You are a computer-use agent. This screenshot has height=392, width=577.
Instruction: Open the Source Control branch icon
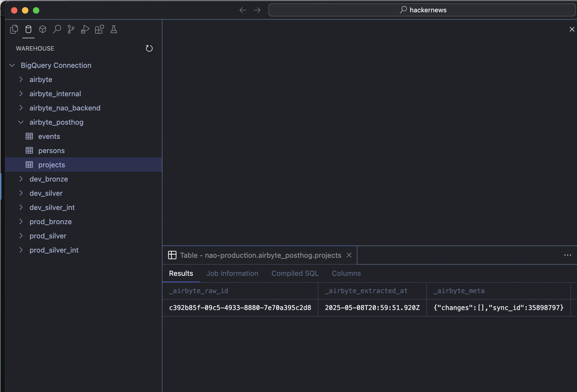(71, 29)
